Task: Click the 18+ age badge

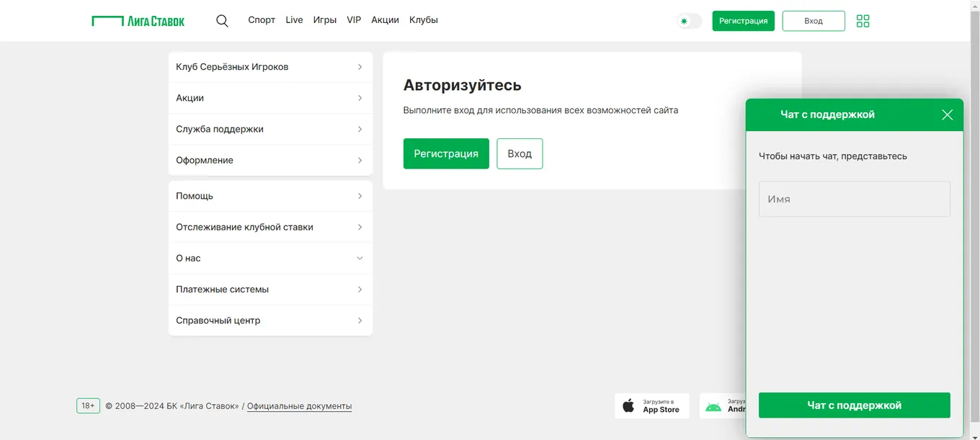Action: point(88,405)
